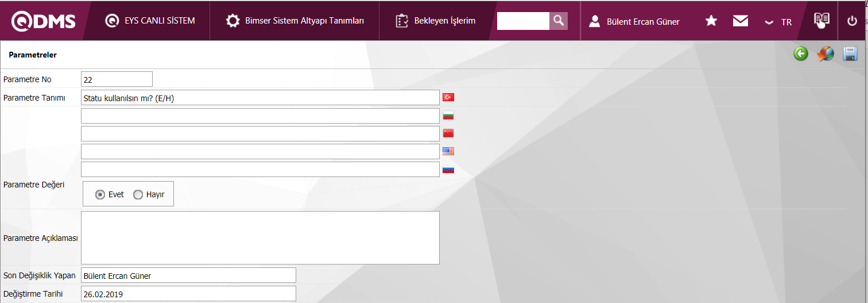The width and height of the screenshot is (868, 303).
Task: Click the Russian language definition field
Action: (260, 169)
